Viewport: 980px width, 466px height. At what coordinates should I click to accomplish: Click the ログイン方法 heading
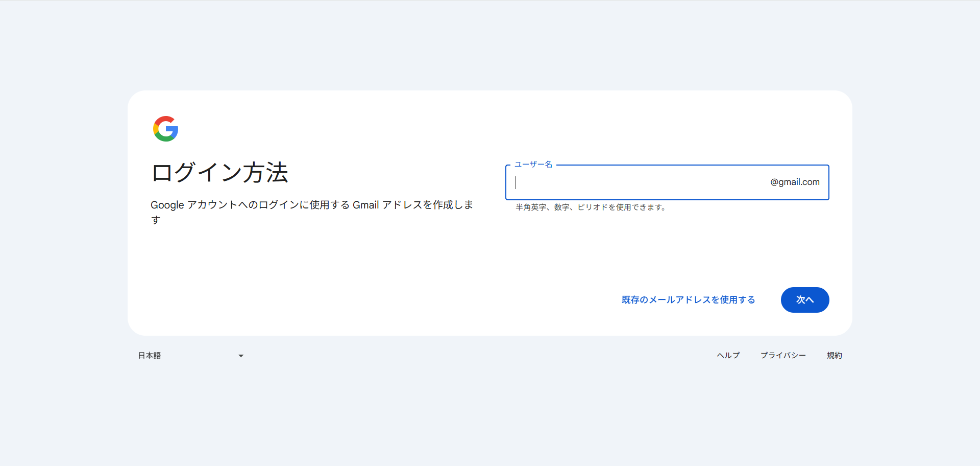point(219,174)
